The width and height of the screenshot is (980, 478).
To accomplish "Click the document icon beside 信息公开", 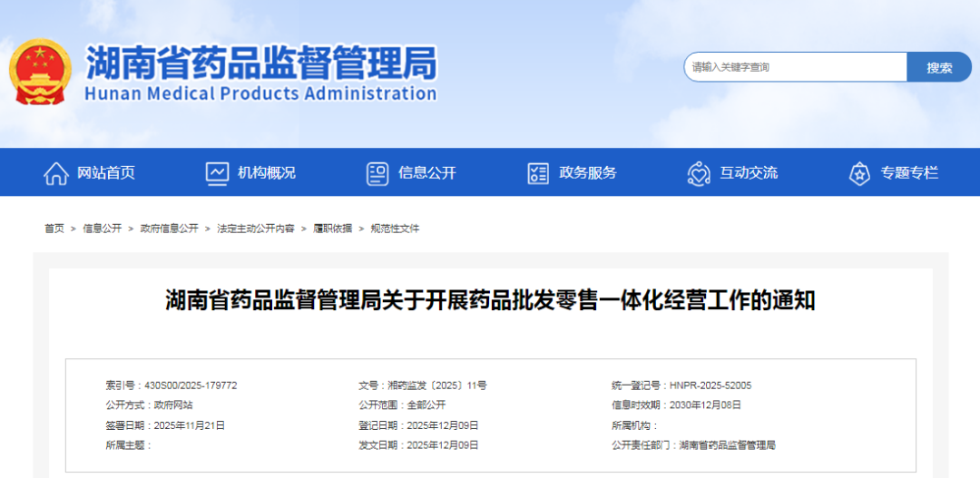I will click(377, 173).
